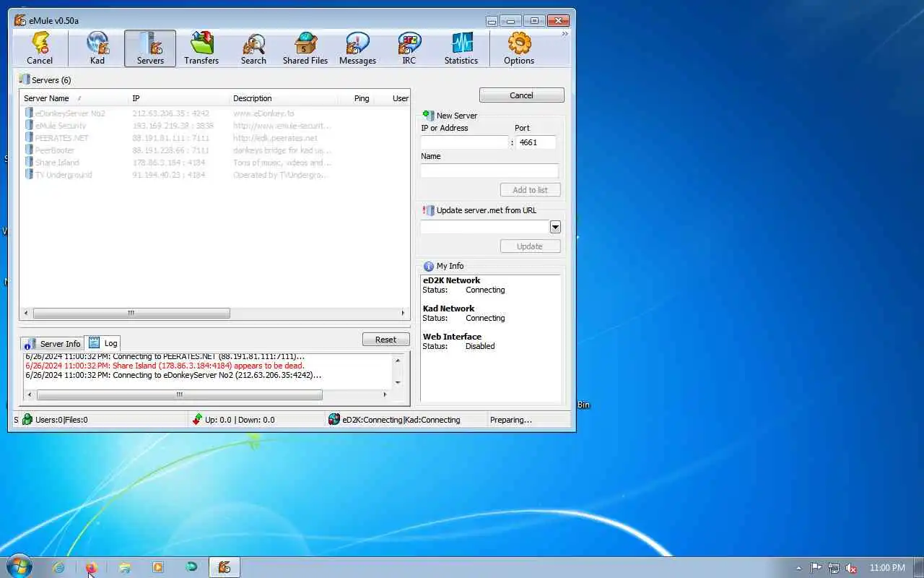Image resolution: width=924 pixels, height=578 pixels.
Task: Click the Preparing... status bar entry
Action: coord(511,420)
